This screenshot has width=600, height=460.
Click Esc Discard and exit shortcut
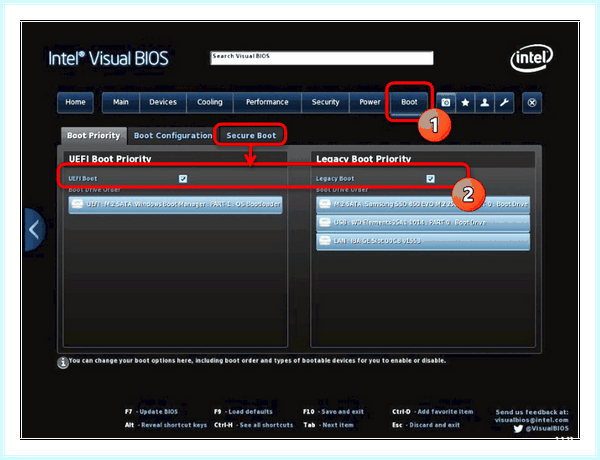[426, 425]
